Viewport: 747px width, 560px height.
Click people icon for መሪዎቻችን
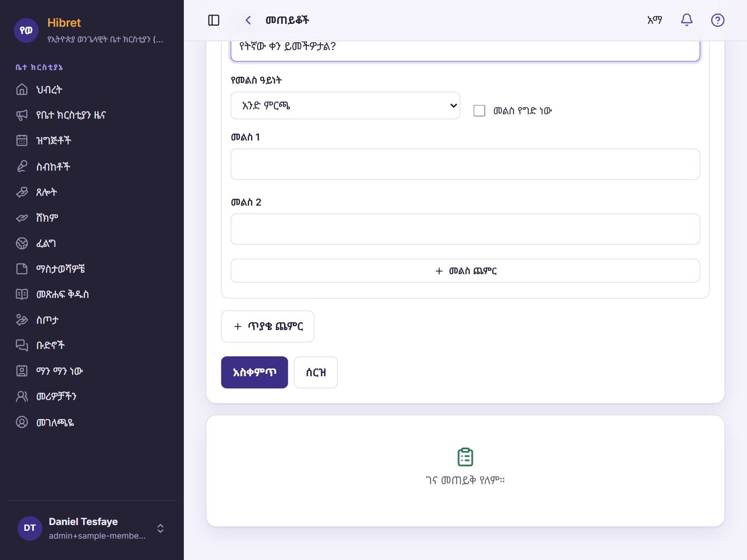tap(22, 396)
